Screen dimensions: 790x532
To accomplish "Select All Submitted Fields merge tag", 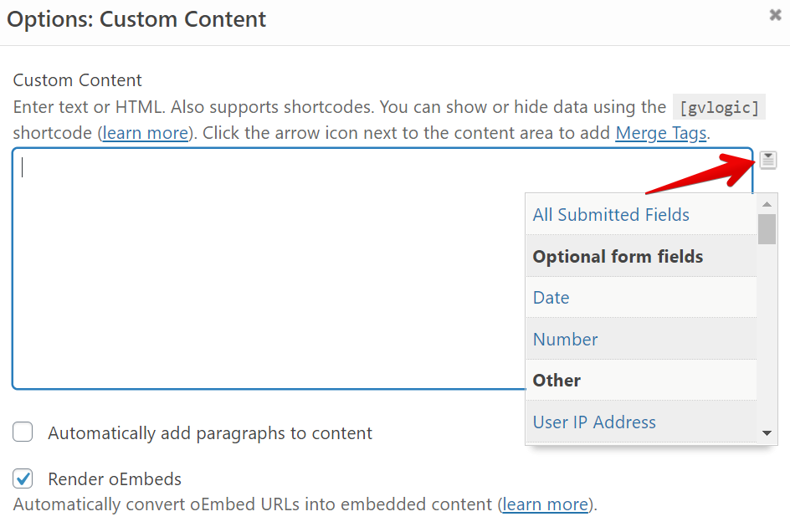I will coord(611,215).
